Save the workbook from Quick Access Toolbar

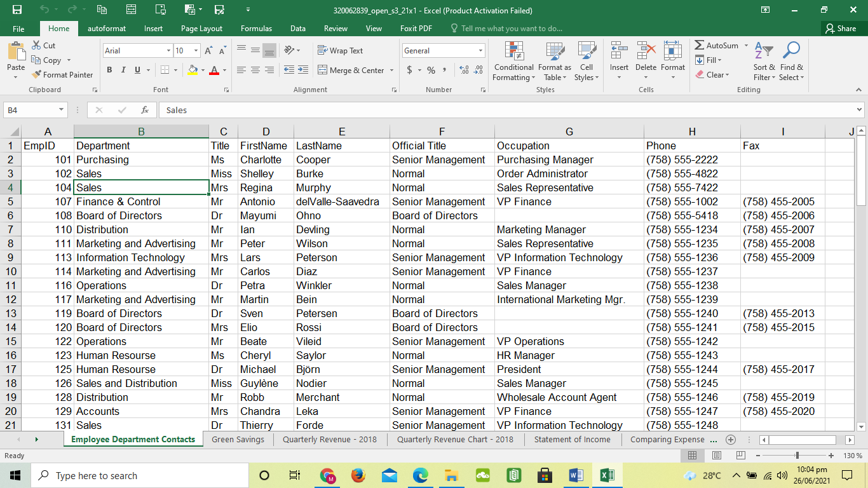[17, 10]
